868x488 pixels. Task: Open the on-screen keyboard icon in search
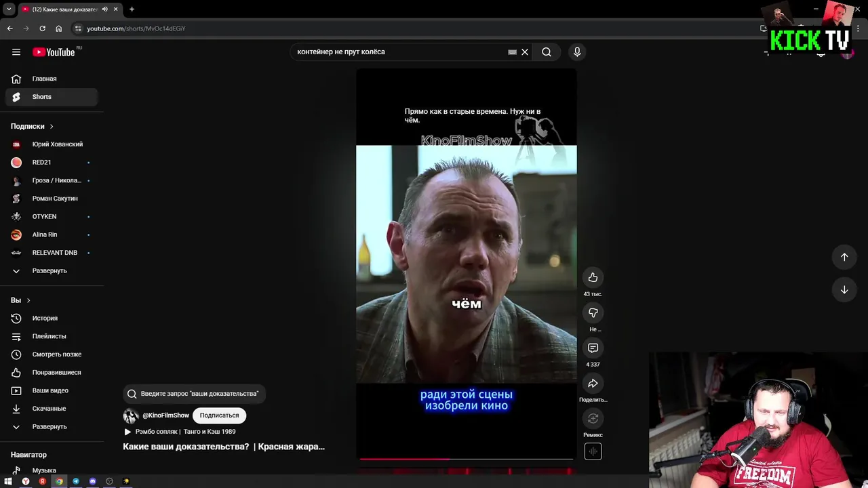[512, 52]
